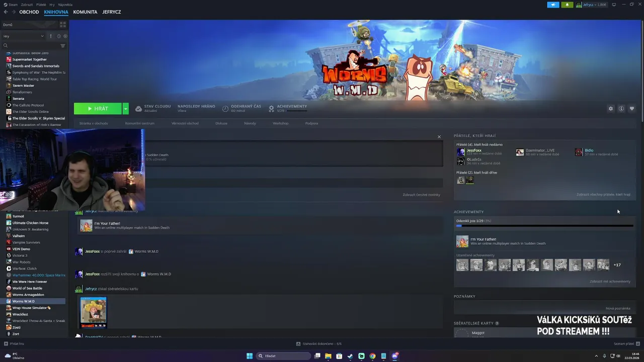
Task: Click the +17 locked achievements counter
Action: [617, 265]
